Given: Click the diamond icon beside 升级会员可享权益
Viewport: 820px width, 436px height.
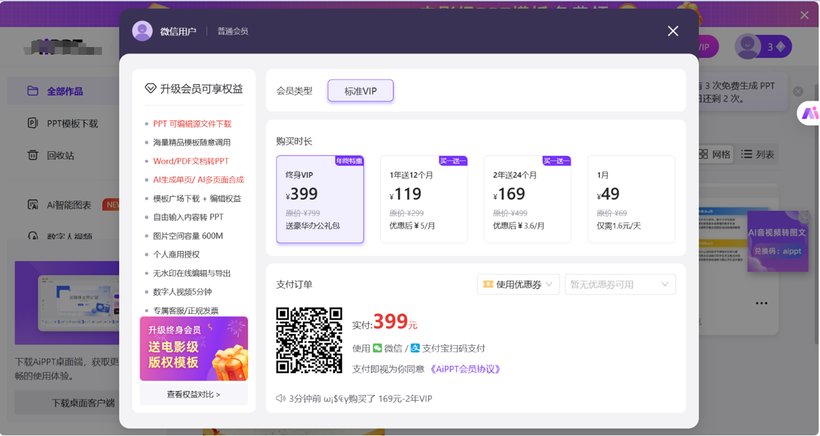Looking at the screenshot, I should [151, 88].
